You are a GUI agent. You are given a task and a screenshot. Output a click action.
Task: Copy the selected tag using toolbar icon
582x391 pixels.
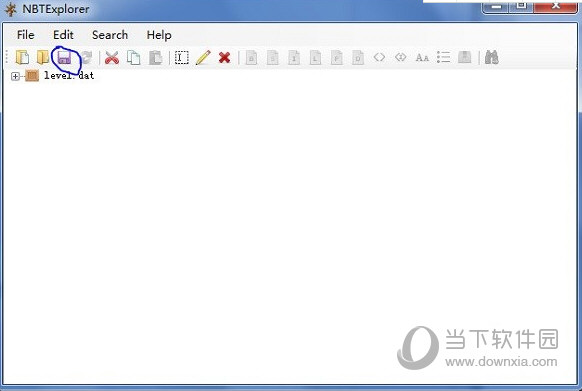[134, 58]
